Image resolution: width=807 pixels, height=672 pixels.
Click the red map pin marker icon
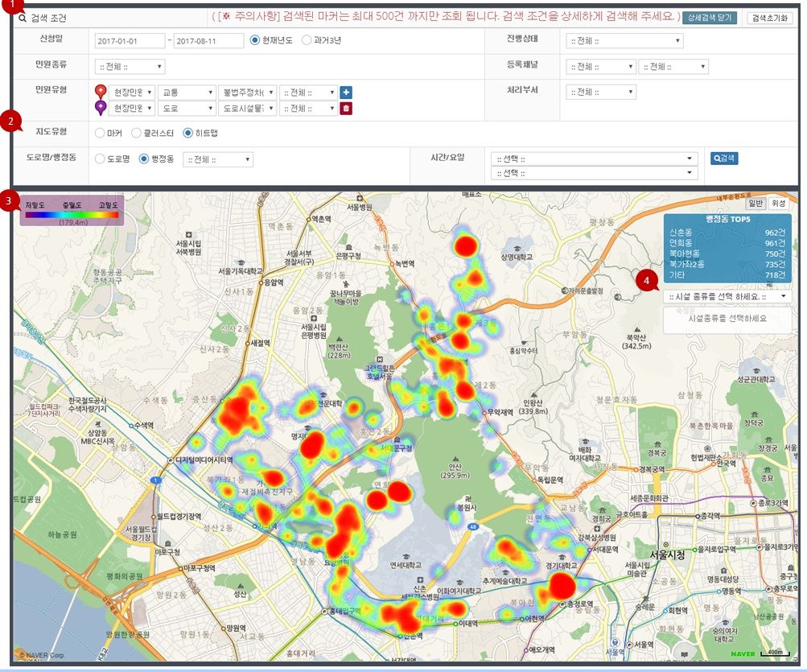(x=101, y=92)
